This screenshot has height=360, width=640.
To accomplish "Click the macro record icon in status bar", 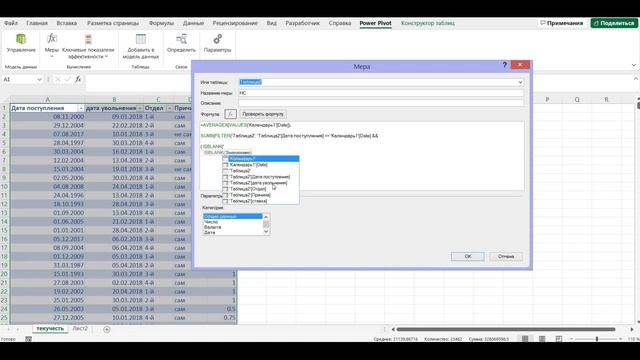I will coord(28,339).
